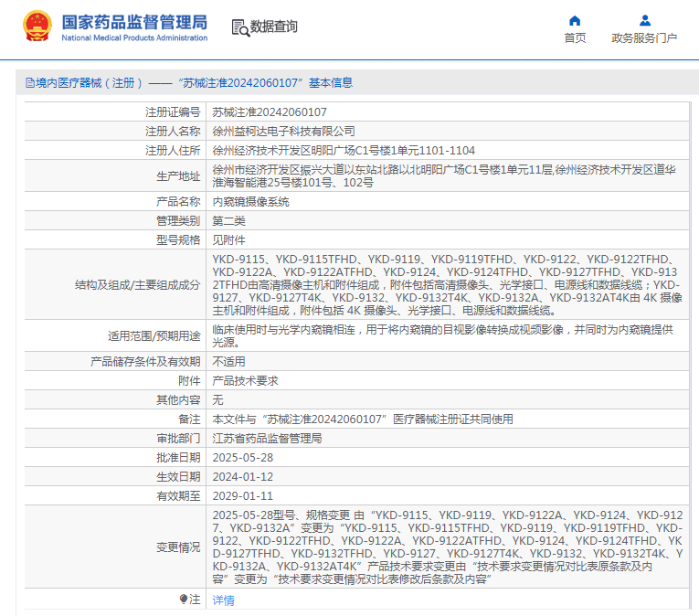The width and height of the screenshot is (699, 616).
Task: Open the 数据查询 search icon
Action: [x=240, y=27]
